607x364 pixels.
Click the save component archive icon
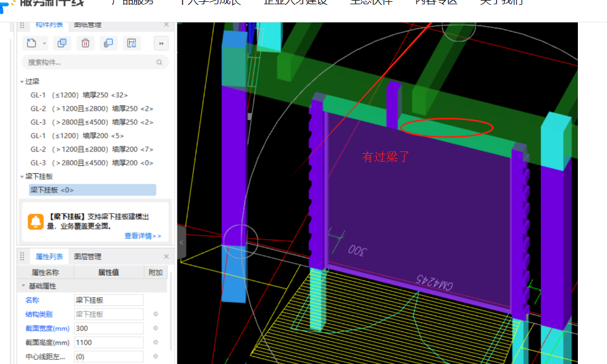pos(132,43)
